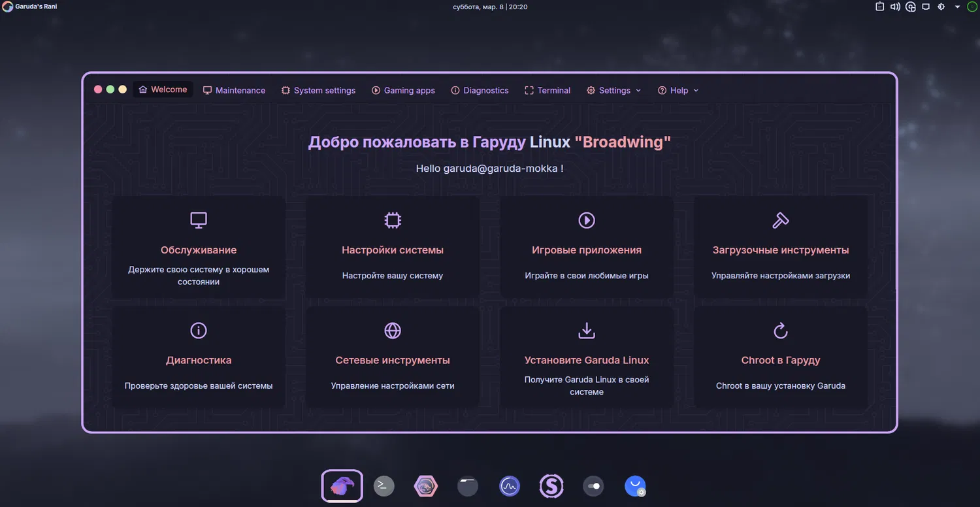This screenshot has height=507, width=980.
Task: Open the Garuda's Rani menu in top bar
Action: tap(31, 7)
